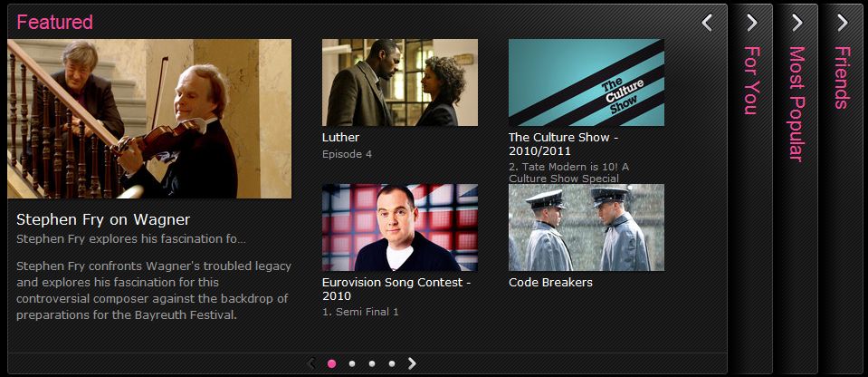Click the Eurovision Song Contest - 2010 title
The width and height of the screenshot is (868, 377).
[396, 289]
